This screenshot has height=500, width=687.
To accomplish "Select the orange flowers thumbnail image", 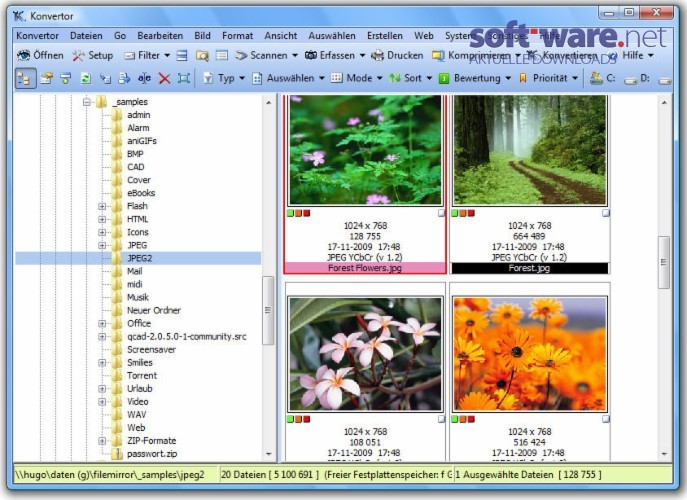I will pyautogui.click(x=530, y=354).
